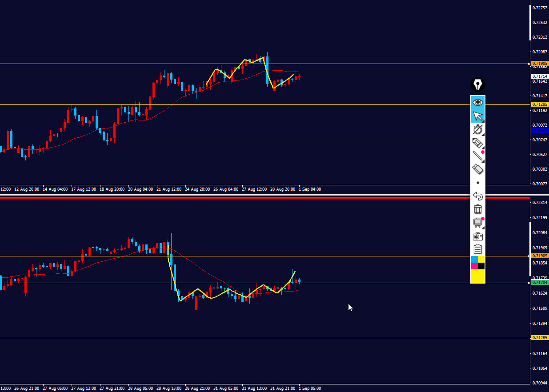Click the pen nib logo icon
Viewport: 549px width, 392px height.
tap(478, 84)
